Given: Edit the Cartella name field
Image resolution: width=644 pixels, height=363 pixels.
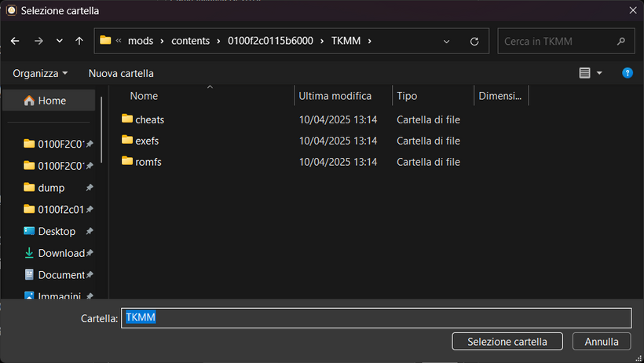Looking at the screenshot, I should (376, 317).
